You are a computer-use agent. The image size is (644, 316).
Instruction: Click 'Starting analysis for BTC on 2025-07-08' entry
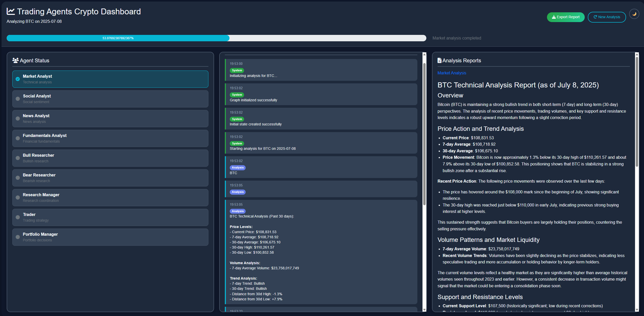321,143
